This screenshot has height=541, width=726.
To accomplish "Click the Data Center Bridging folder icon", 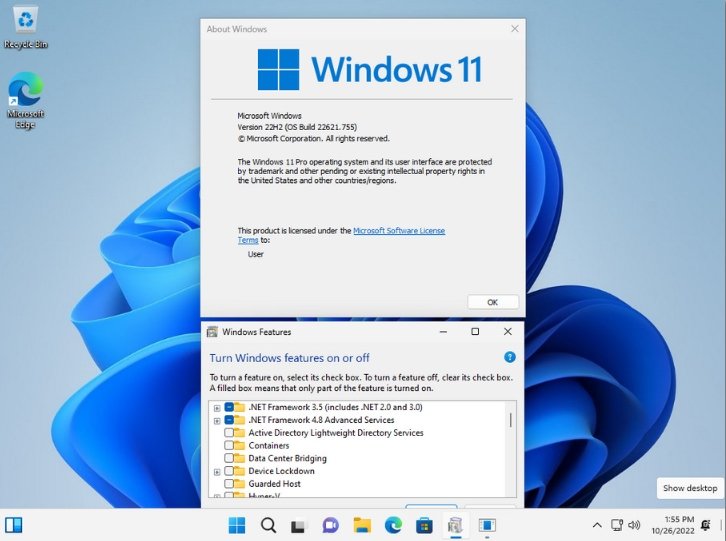I will [x=239, y=458].
